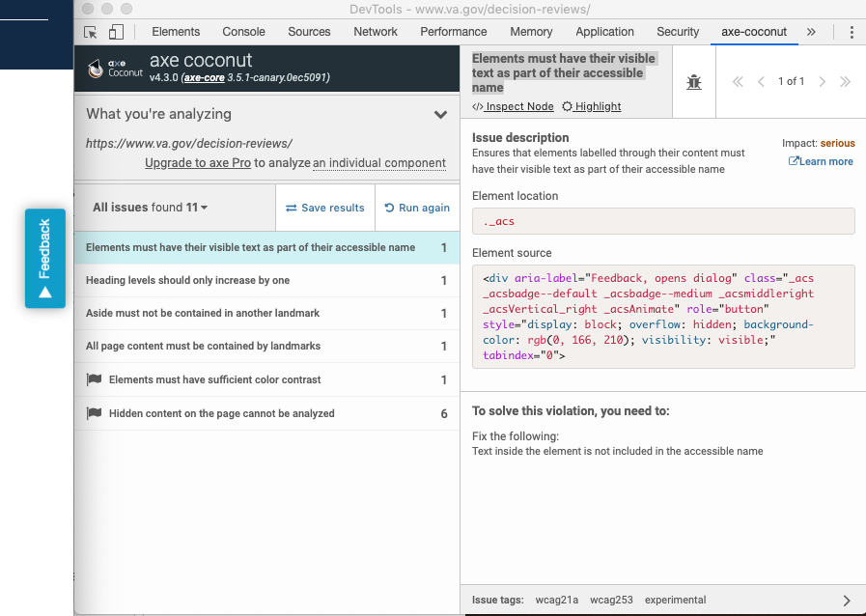Switch to the Console tab
This screenshot has height=616, width=866.
(243, 32)
